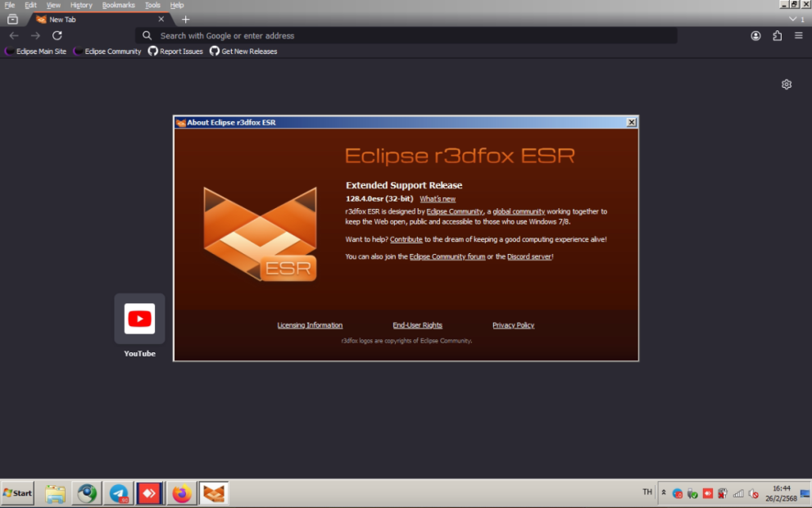Go forward with the forward arrow

point(35,36)
